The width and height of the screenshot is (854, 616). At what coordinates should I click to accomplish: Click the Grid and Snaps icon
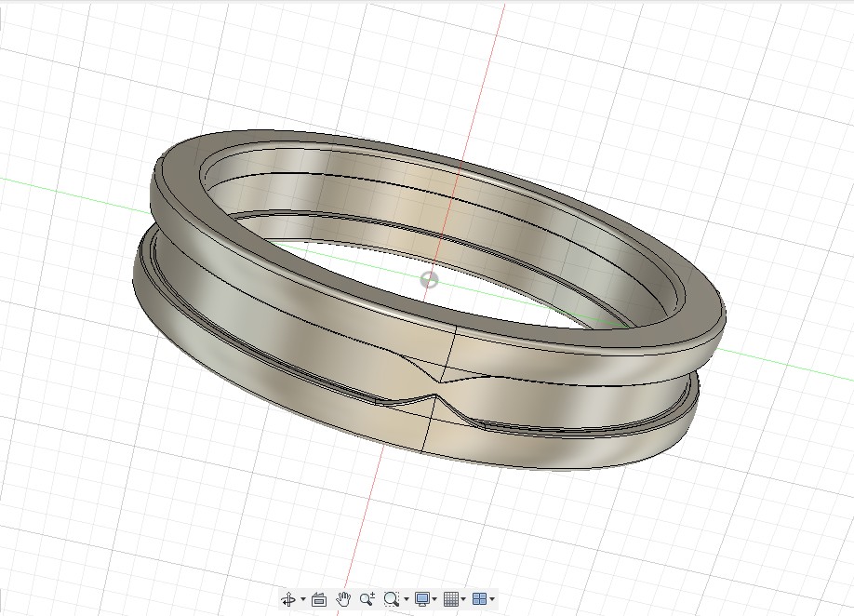[453, 598]
